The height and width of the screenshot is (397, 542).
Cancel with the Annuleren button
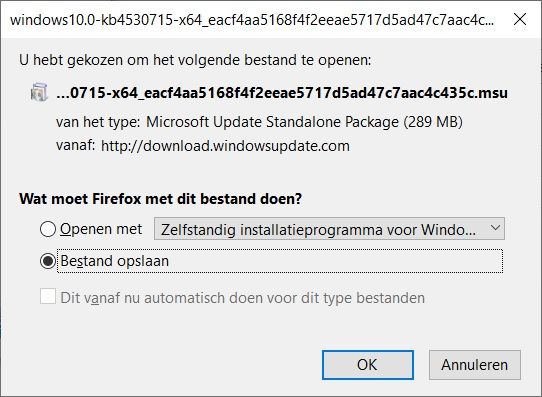click(475, 365)
